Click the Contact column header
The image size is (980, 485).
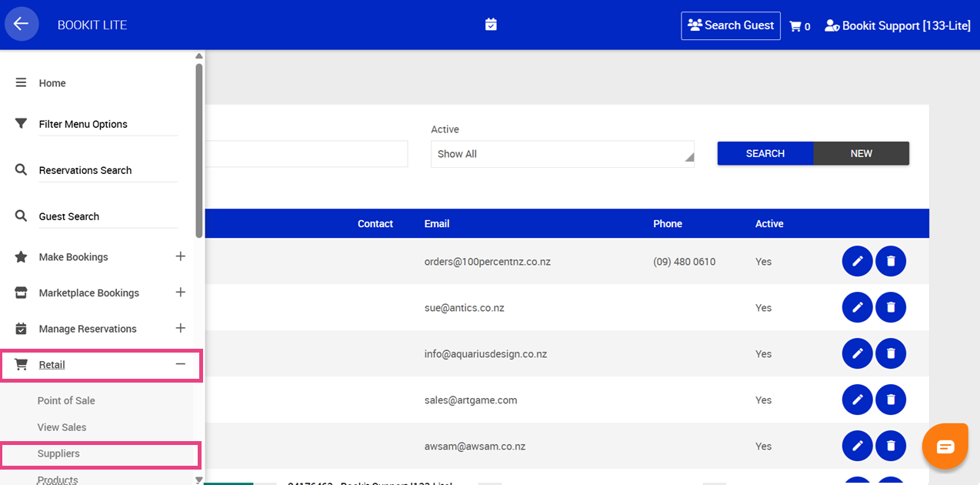click(375, 224)
